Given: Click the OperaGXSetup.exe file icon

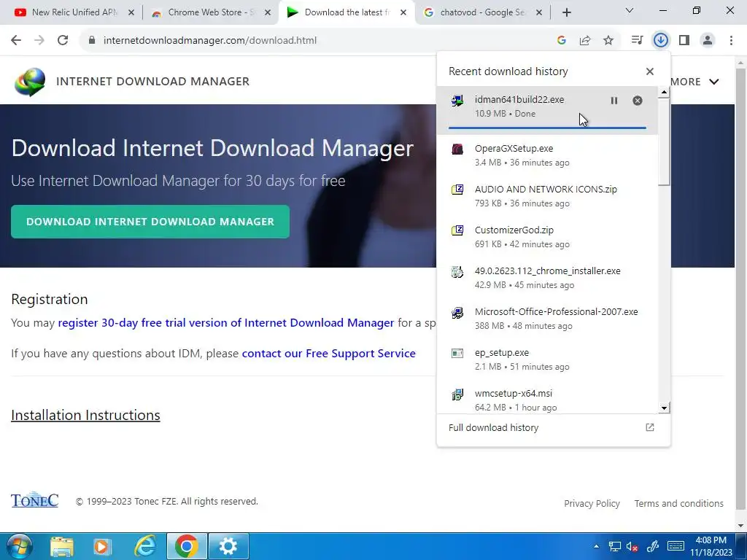Looking at the screenshot, I should tap(457, 149).
